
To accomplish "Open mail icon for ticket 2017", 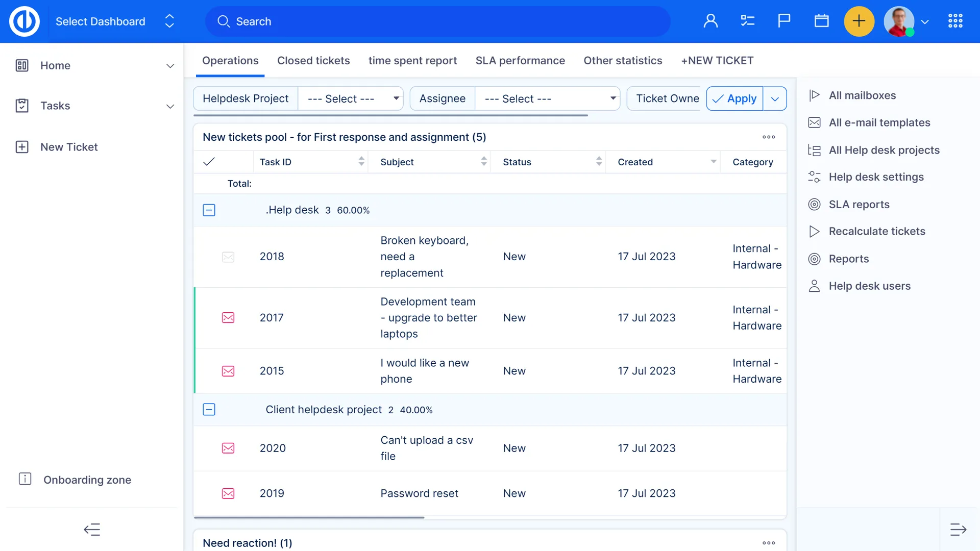I will point(228,318).
